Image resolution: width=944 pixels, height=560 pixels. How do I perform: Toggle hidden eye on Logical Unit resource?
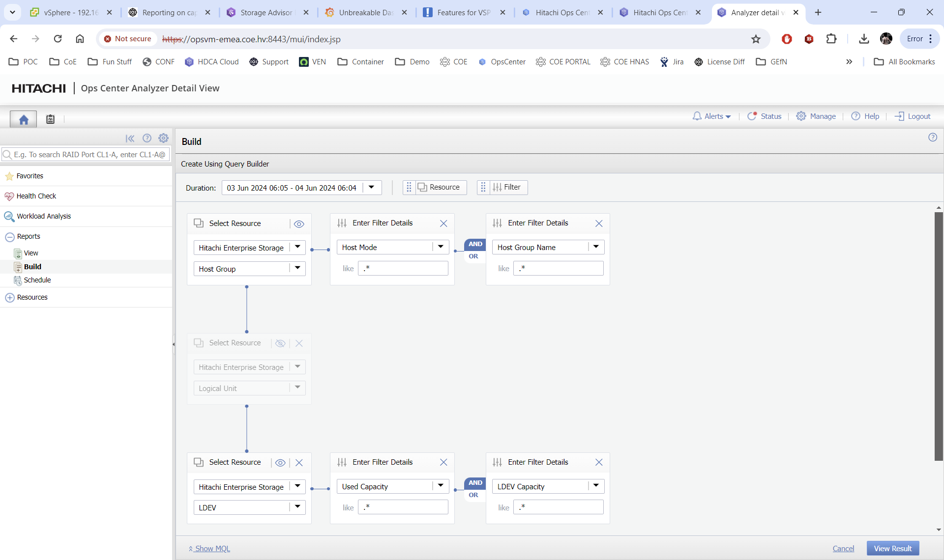tap(280, 343)
